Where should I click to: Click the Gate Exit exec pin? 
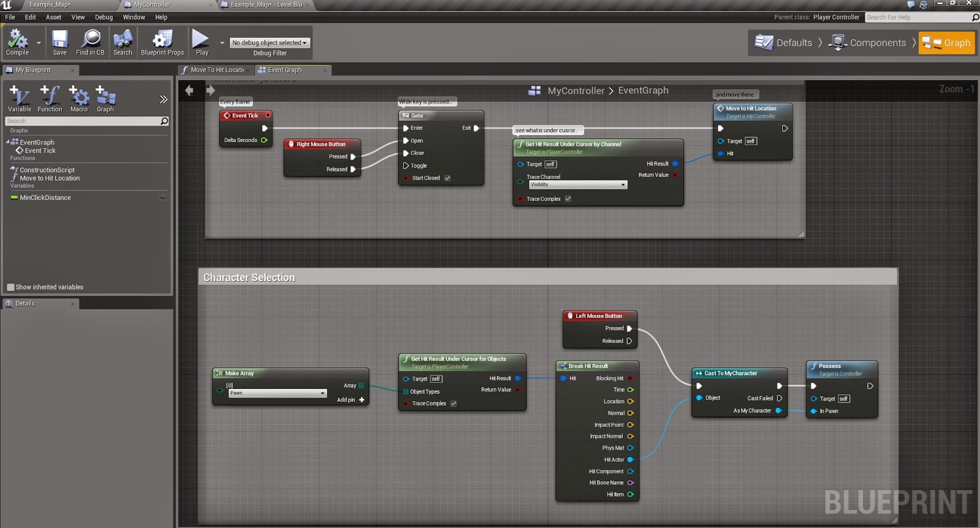(477, 128)
